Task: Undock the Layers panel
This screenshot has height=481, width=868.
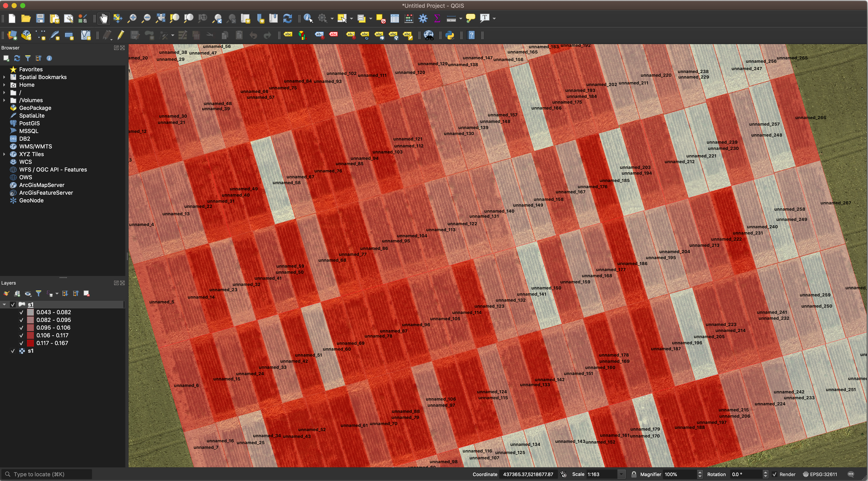Action: [x=116, y=283]
